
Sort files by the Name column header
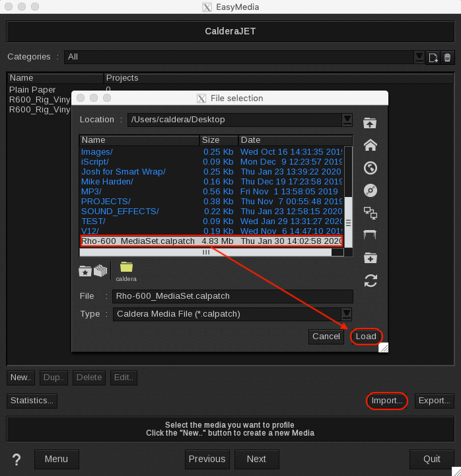(139, 140)
